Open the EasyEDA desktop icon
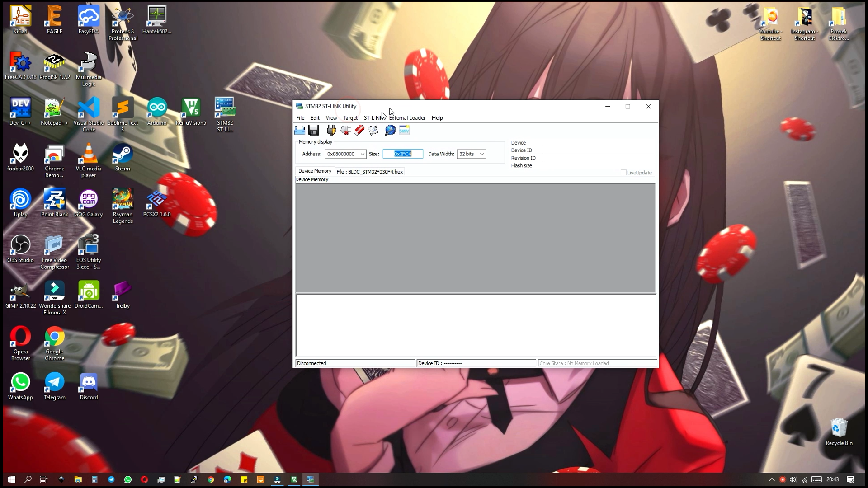Viewport: 868px width, 488px height. (x=89, y=20)
